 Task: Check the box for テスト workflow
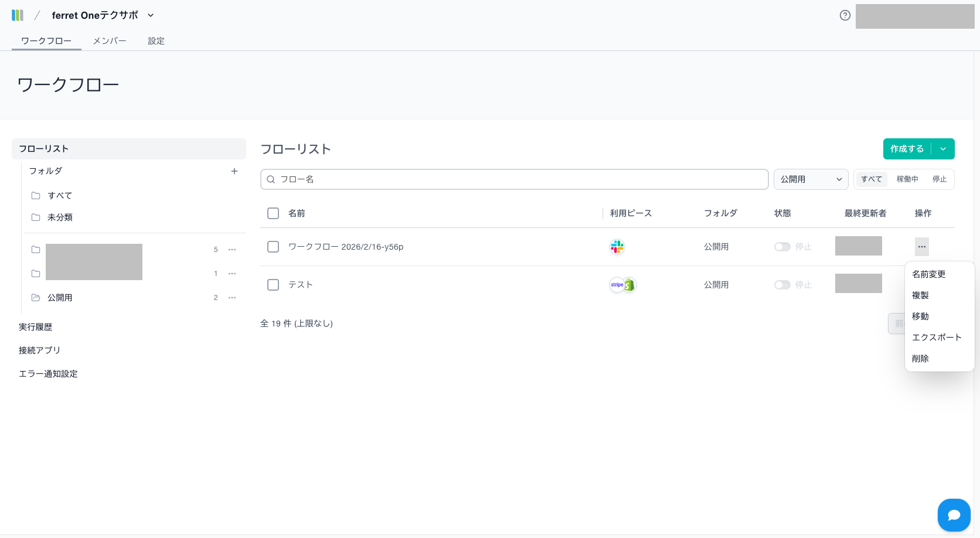tap(273, 285)
